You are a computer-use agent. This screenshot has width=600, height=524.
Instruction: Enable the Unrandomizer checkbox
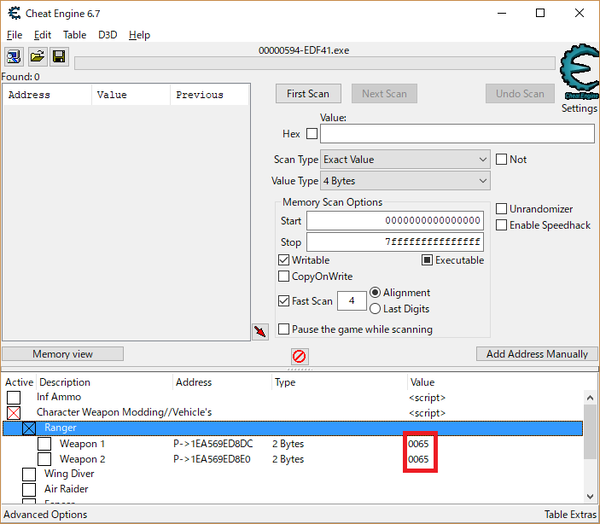tap(501, 209)
